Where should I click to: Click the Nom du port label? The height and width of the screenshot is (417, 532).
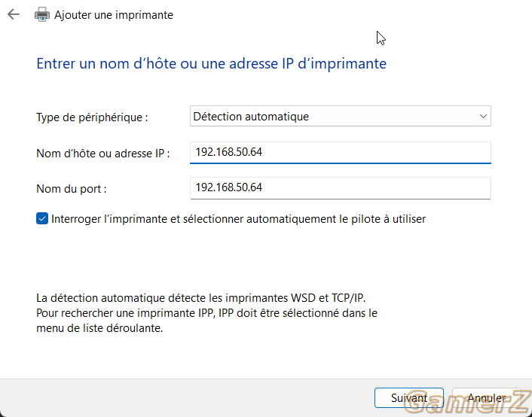click(x=72, y=188)
